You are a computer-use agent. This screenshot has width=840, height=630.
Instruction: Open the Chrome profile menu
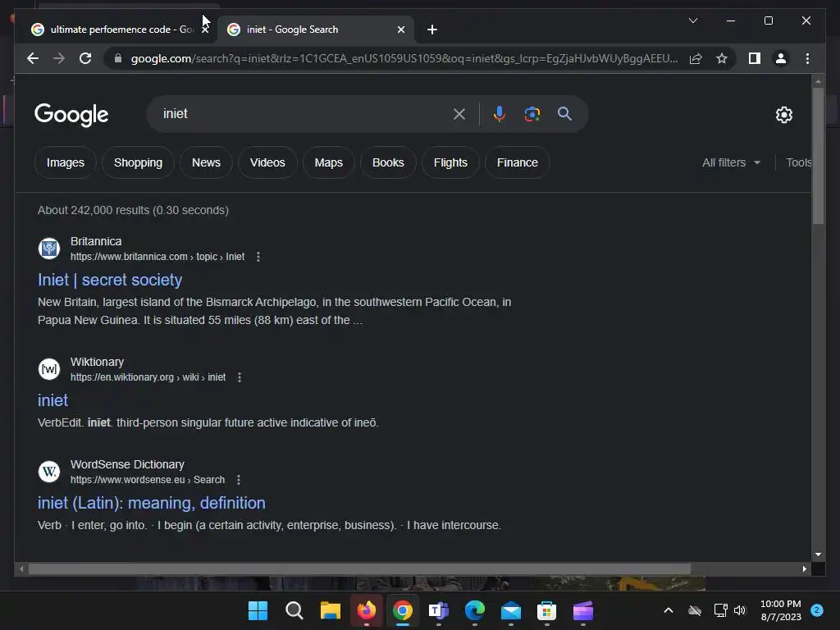coord(781,58)
